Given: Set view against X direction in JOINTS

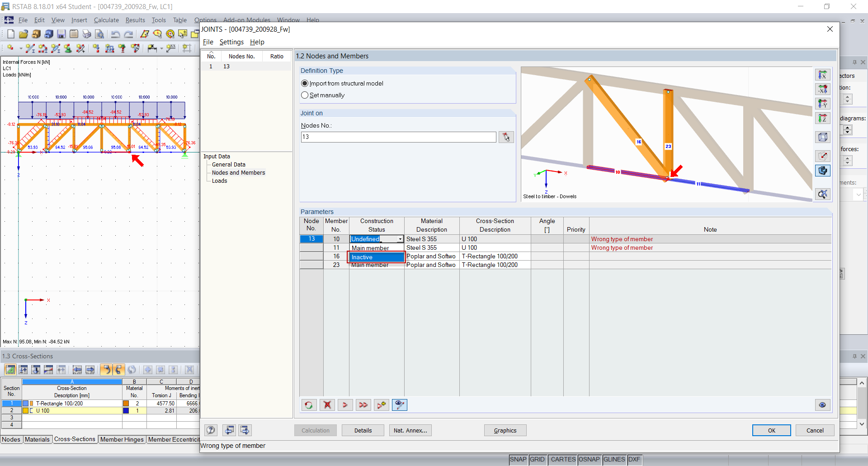Looking at the screenshot, I should coord(823,89).
